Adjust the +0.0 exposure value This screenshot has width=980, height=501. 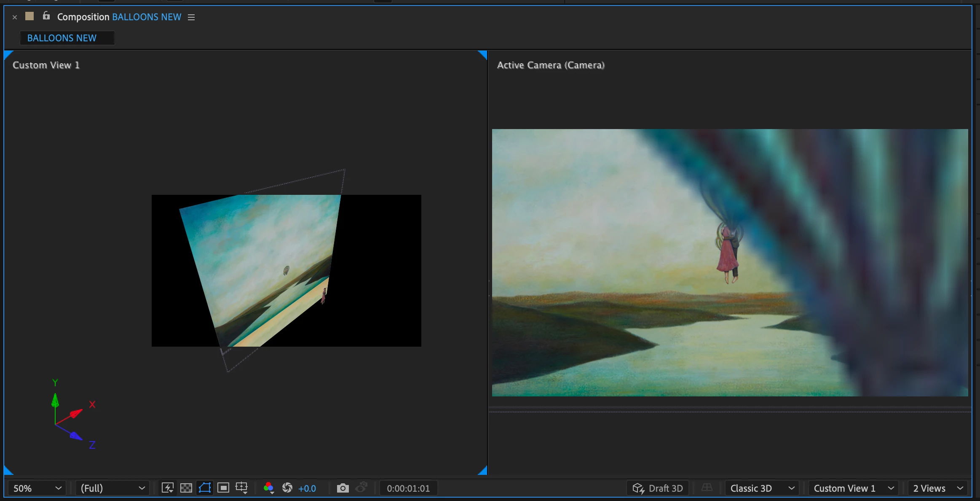click(307, 488)
